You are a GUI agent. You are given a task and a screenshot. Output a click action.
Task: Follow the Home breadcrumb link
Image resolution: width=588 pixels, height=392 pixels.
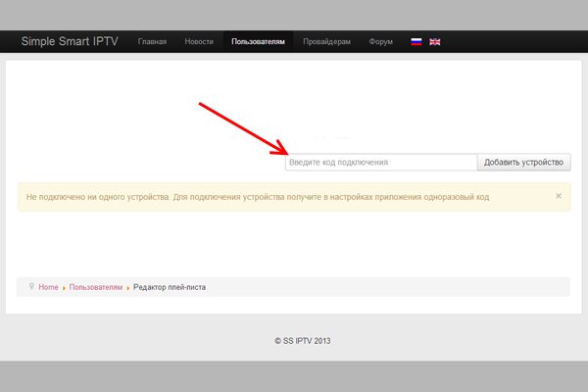coord(48,287)
